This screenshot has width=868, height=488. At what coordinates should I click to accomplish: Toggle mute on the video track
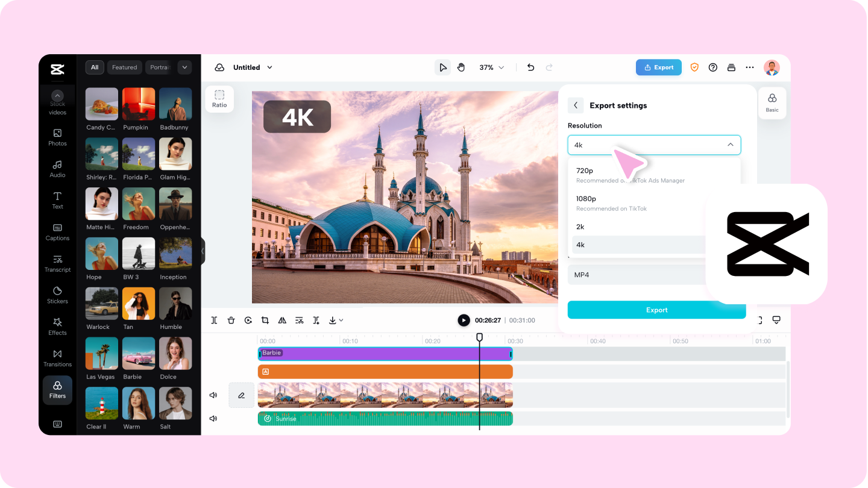click(213, 395)
